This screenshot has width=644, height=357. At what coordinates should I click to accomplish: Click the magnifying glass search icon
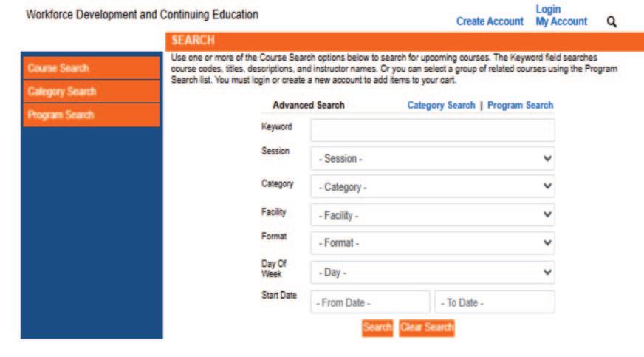click(x=612, y=22)
